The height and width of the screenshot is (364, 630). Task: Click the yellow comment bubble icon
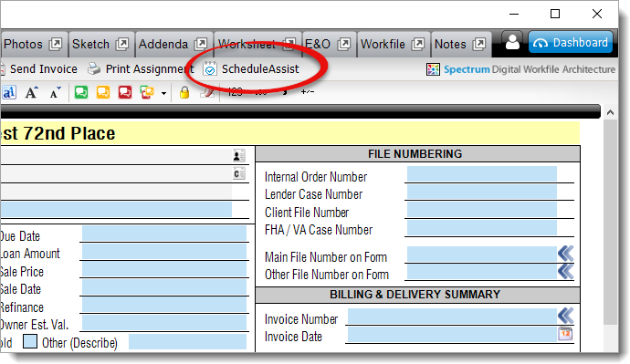103,92
